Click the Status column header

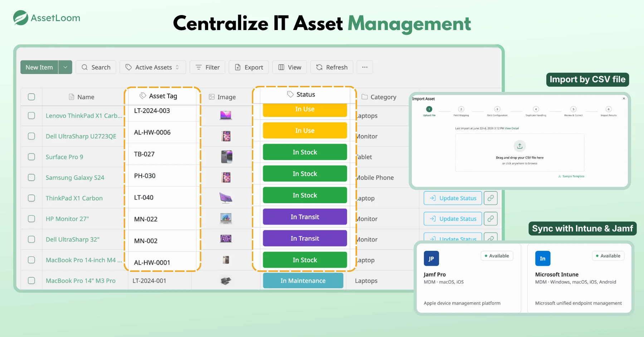(301, 94)
